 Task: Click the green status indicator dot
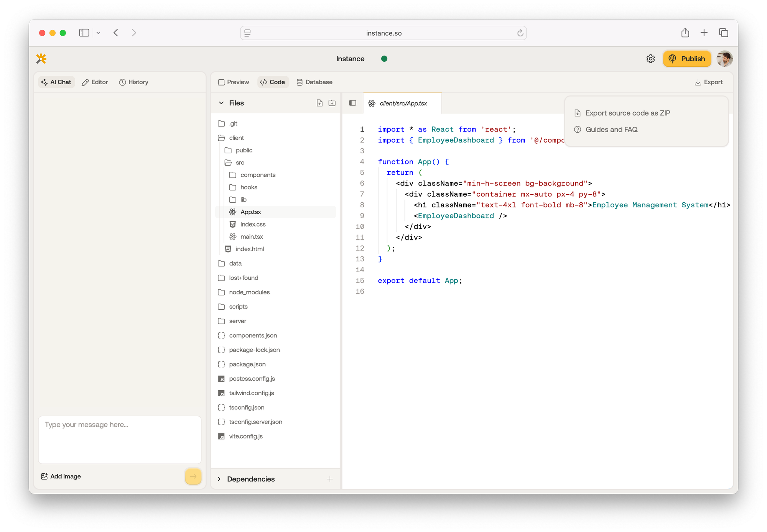click(x=384, y=59)
